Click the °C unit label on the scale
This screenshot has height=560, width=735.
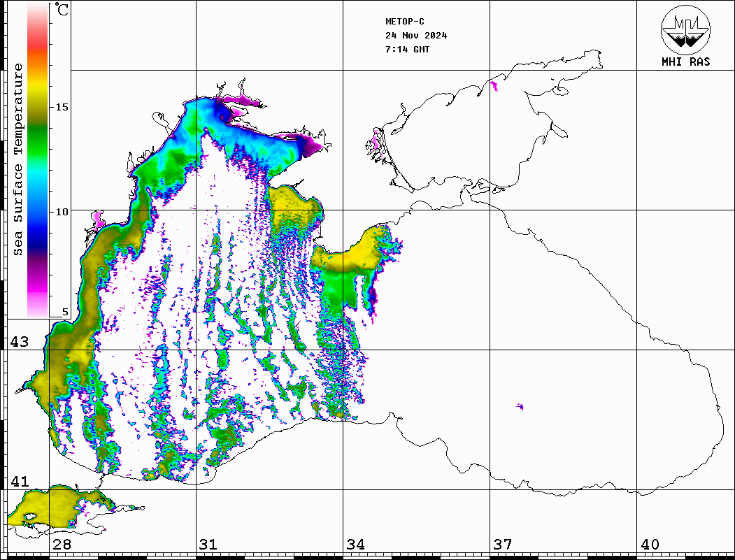click(62, 10)
